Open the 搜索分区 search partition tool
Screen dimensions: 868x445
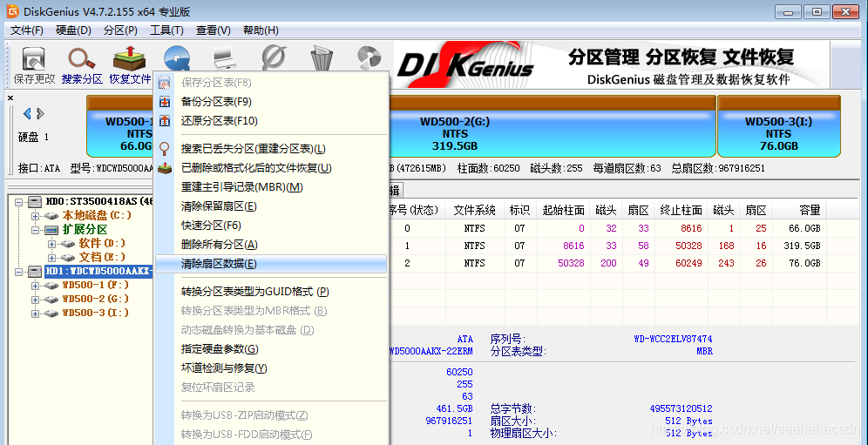(82, 65)
